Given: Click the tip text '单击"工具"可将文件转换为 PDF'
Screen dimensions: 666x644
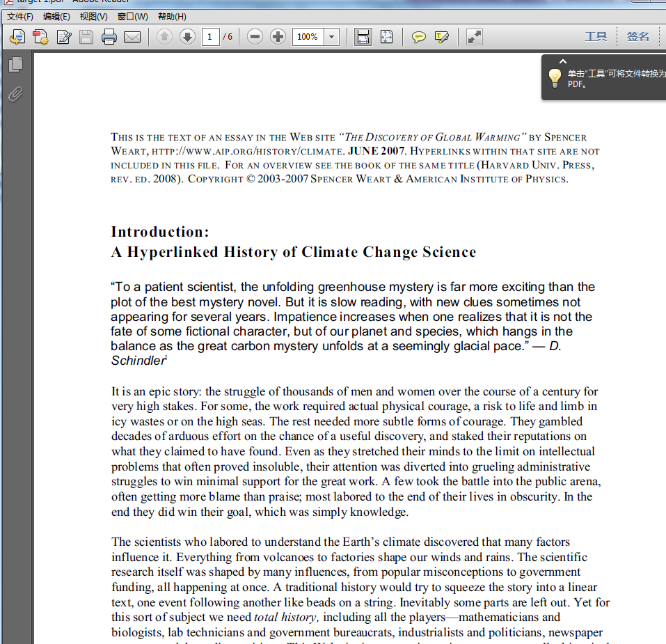Looking at the screenshot, I should point(617,79).
